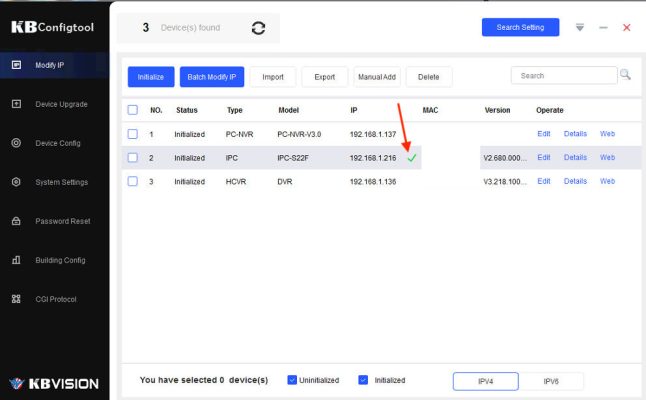
Task: Select version cell V3.218.100...
Action: tap(505, 182)
